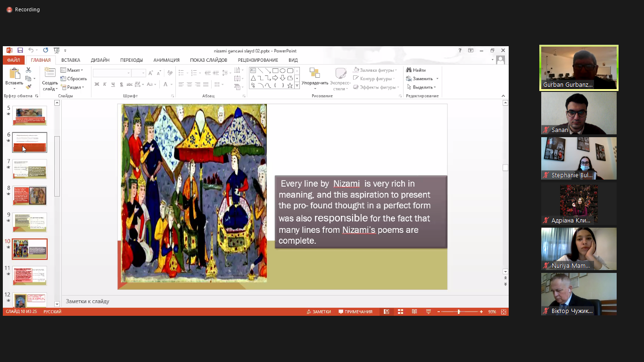Click Заменить to replace text
Viewport: 644px width, 362px height.
point(420,79)
